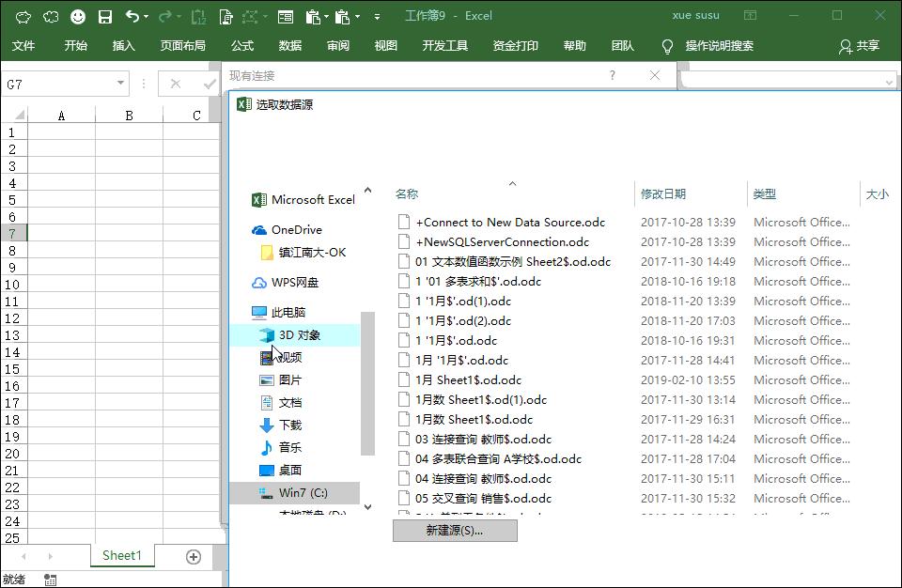The width and height of the screenshot is (902, 588).
Task: Click the first clipboard paste icon in the toolbar
Action: click(312, 17)
